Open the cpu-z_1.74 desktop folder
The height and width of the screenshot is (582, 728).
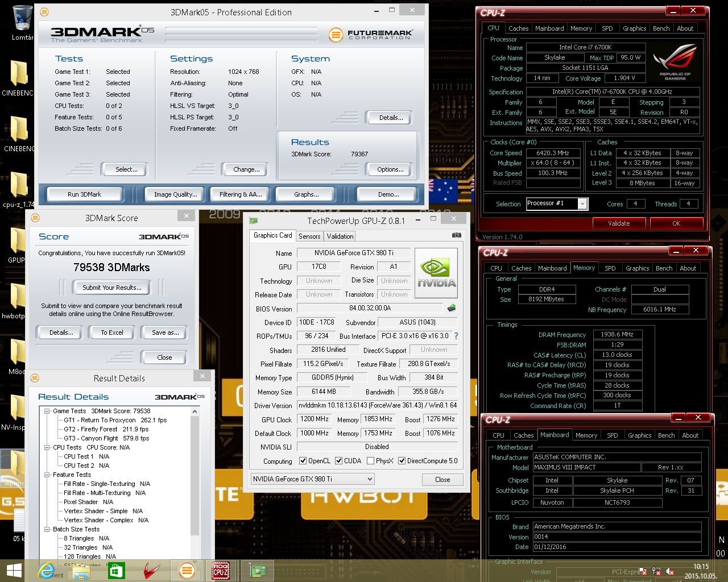18,190
